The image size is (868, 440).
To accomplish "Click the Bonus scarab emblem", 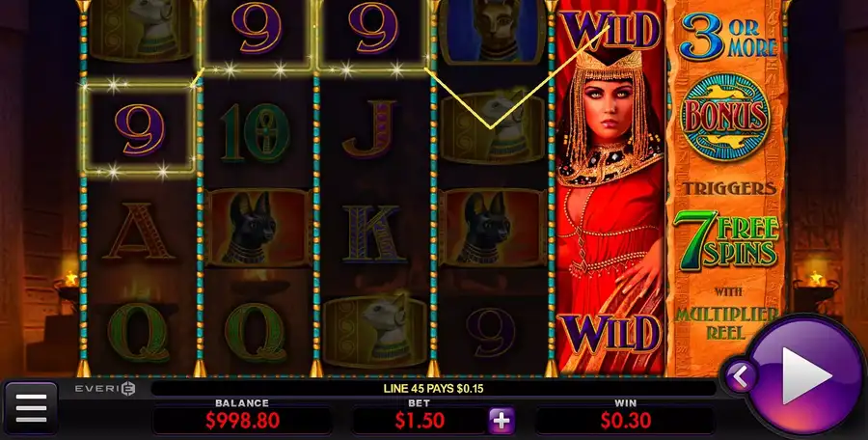I will pyautogui.click(x=725, y=118).
